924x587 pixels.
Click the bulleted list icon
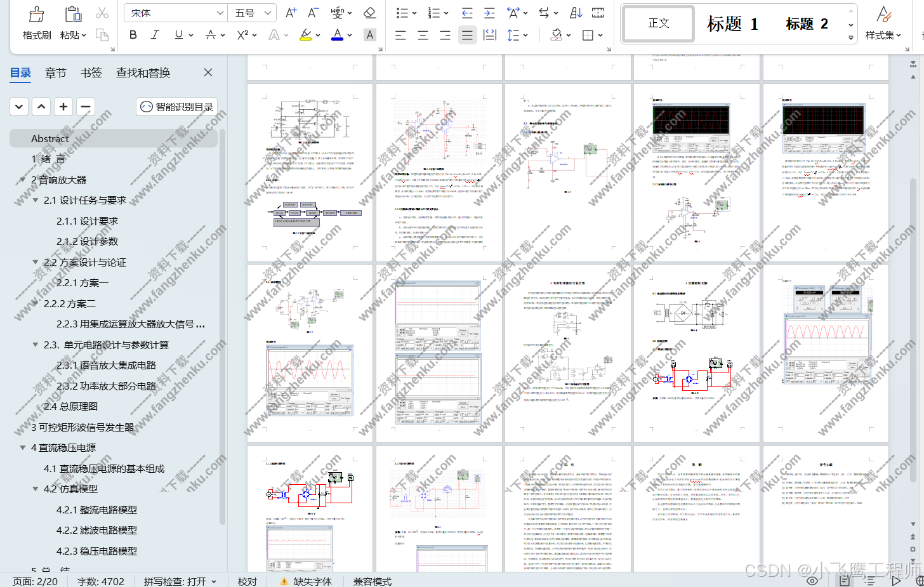[402, 13]
